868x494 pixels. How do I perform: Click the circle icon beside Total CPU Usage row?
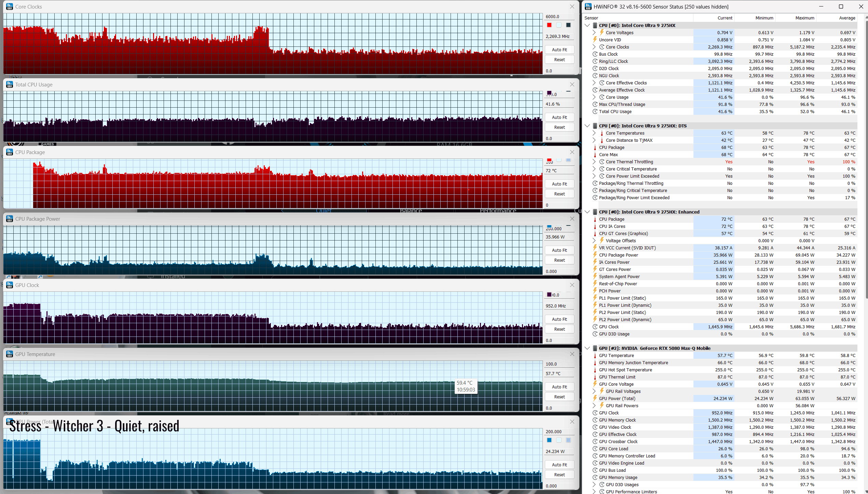(x=595, y=111)
